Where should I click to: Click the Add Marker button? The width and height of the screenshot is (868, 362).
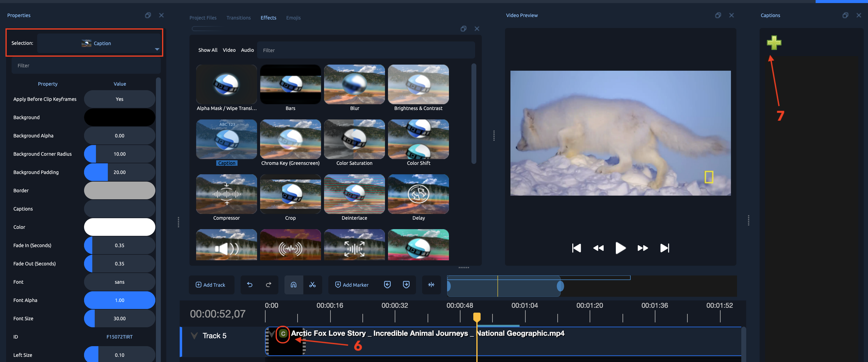pyautogui.click(x=352, y=285)
